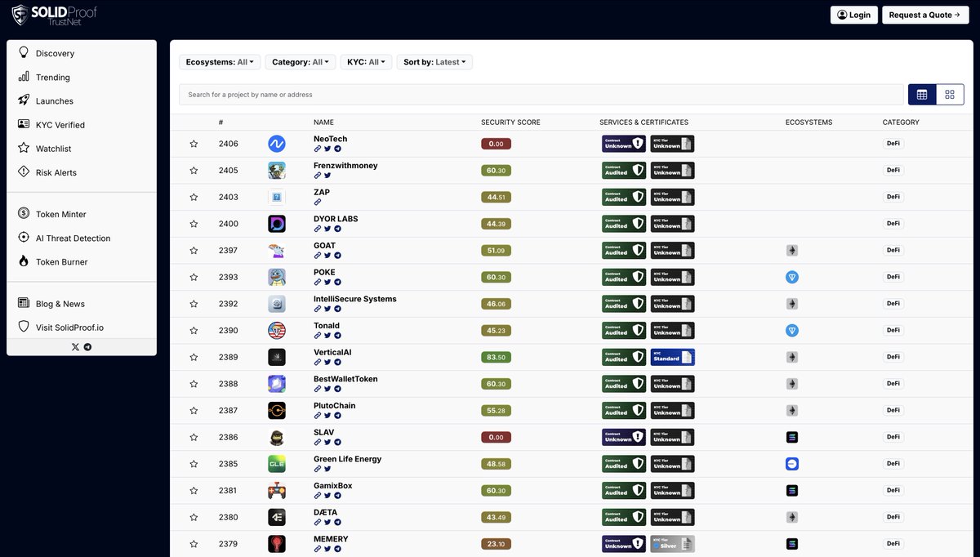
Task: Expand the Category filter dropdown
Action: point(301,62)
